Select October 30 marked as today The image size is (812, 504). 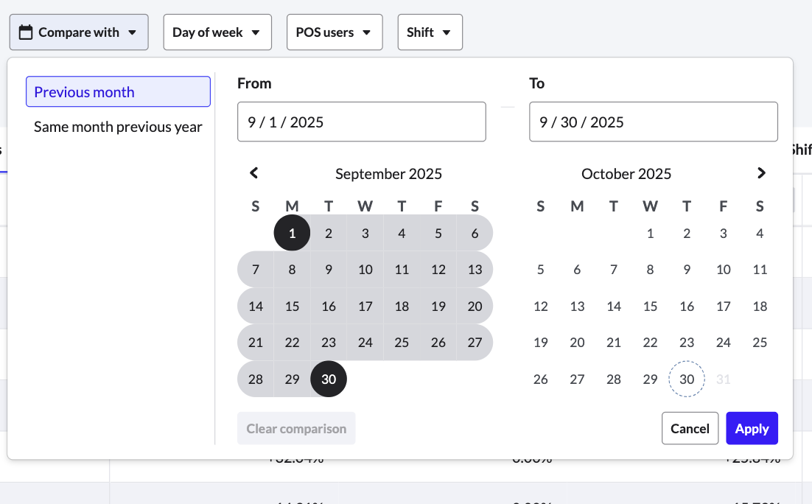click(686, 379)
